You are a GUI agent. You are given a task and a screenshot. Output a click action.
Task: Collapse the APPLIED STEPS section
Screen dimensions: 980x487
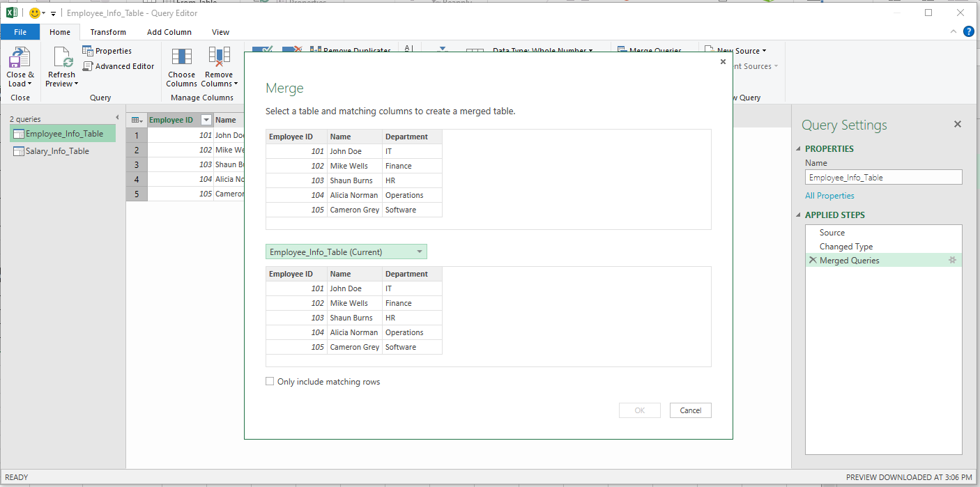[799, 215]
